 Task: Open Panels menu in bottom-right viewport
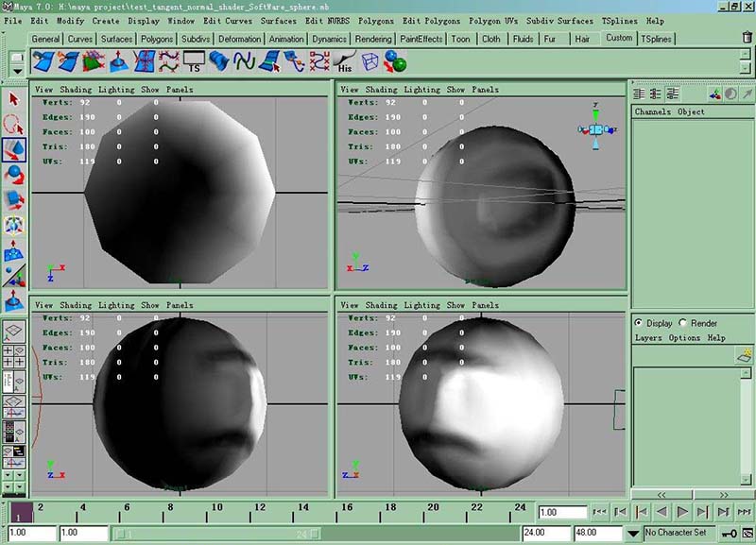click(485, 305)
